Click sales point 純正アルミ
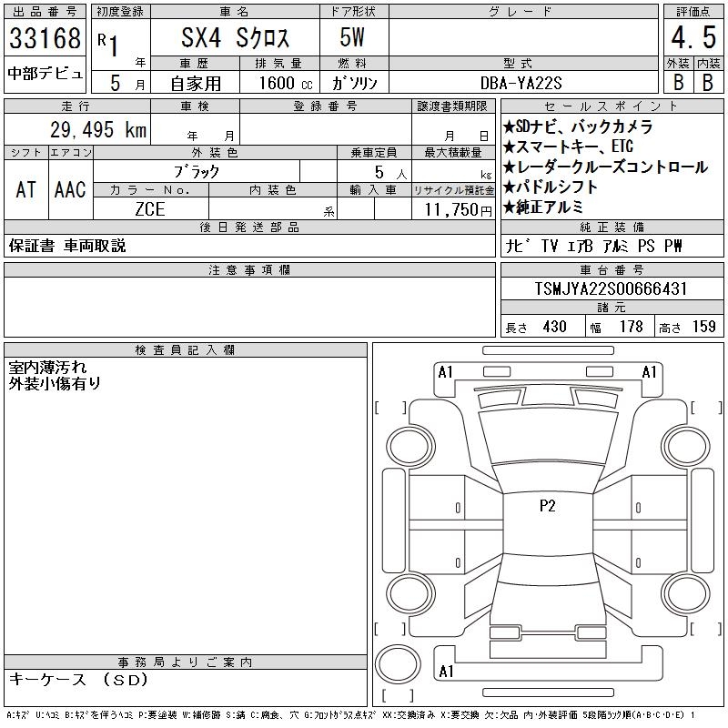 pyautogui.click(x=542, y=207)
